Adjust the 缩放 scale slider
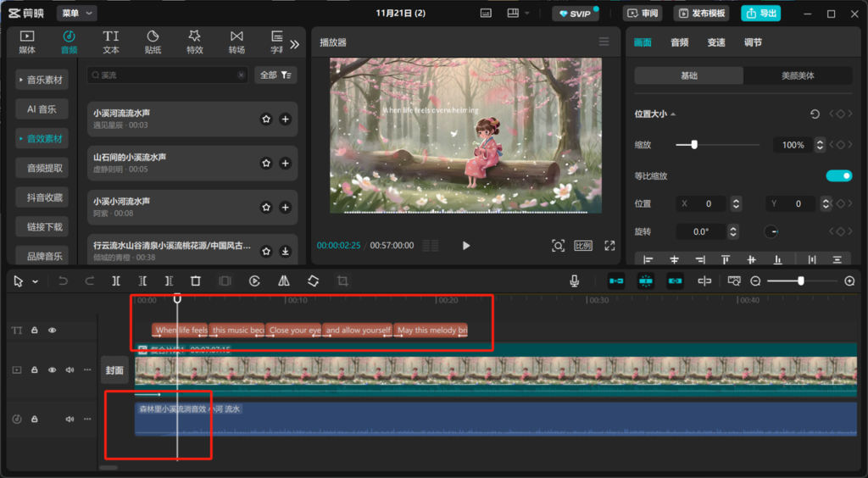This screenshot has height=478, width=868. pos(693,145)
